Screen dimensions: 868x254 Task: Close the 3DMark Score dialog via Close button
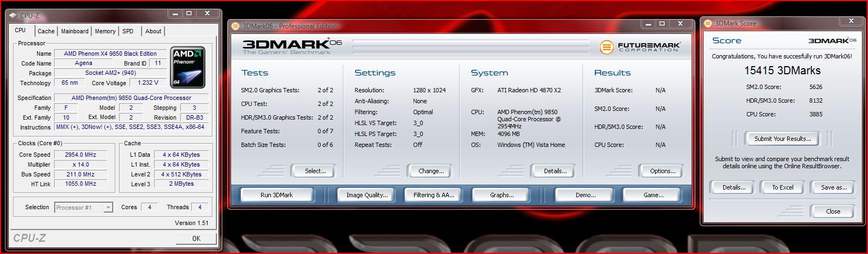tap(833, 211)
